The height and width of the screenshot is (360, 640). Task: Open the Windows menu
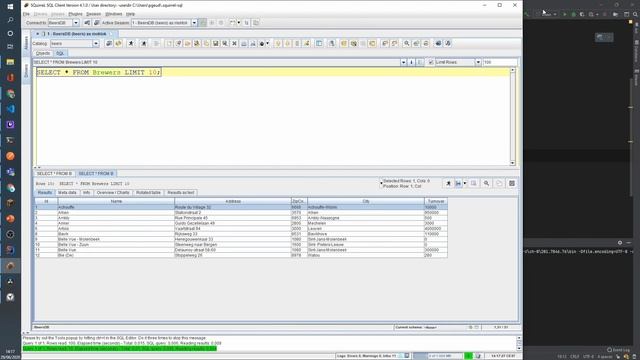click(x=113, y=14)
